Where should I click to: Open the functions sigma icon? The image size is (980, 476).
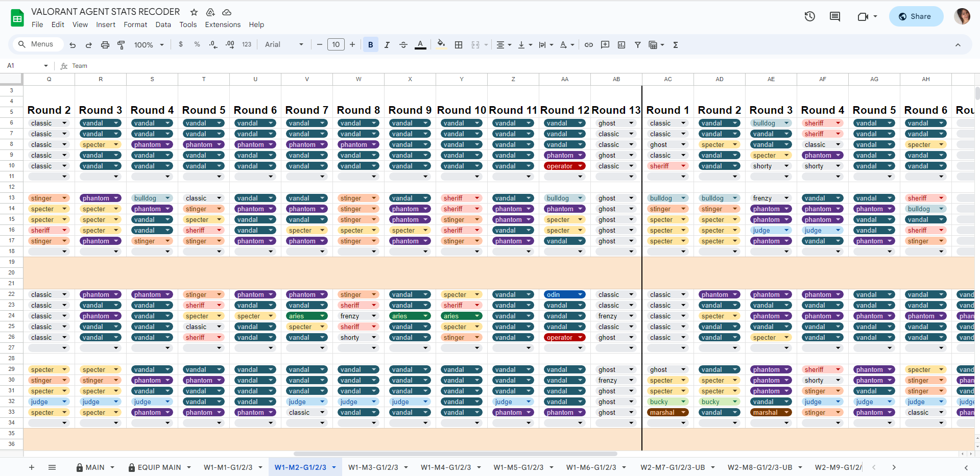676,45
